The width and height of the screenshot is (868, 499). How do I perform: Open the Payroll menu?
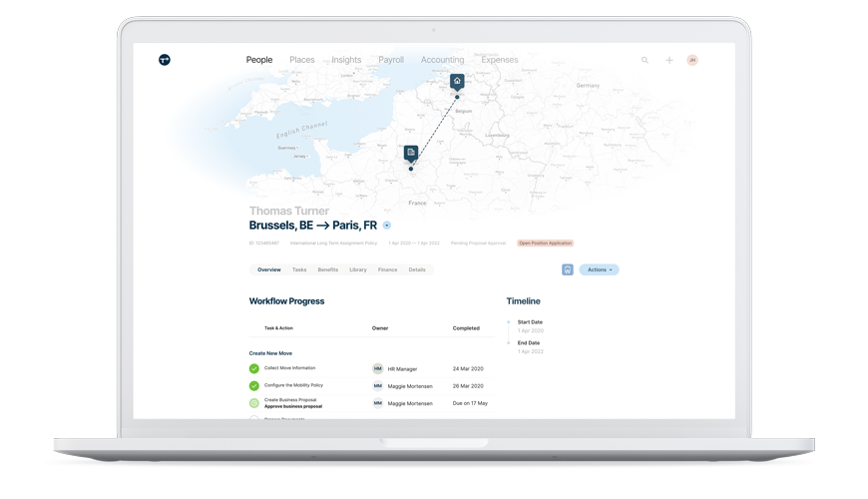click(391, 60)
